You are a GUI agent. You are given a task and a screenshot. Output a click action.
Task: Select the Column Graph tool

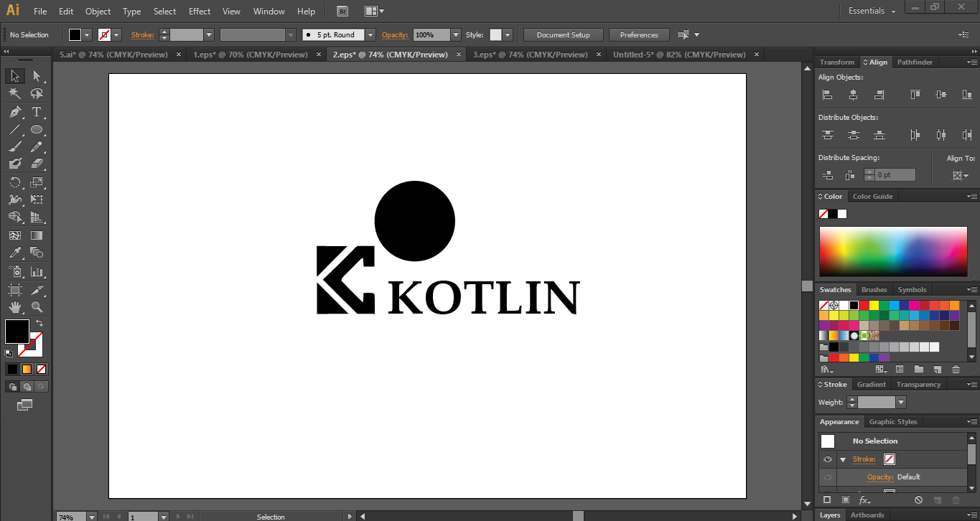37,271
